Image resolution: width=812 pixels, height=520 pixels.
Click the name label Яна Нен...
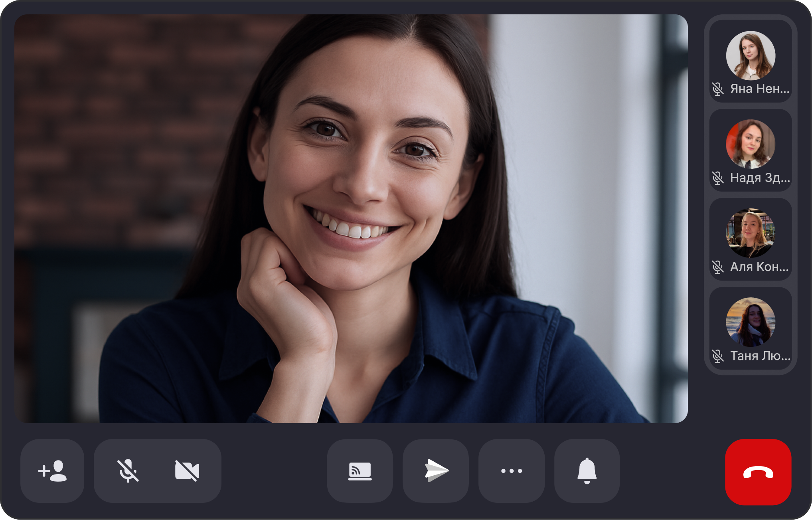tap(760, 89)
